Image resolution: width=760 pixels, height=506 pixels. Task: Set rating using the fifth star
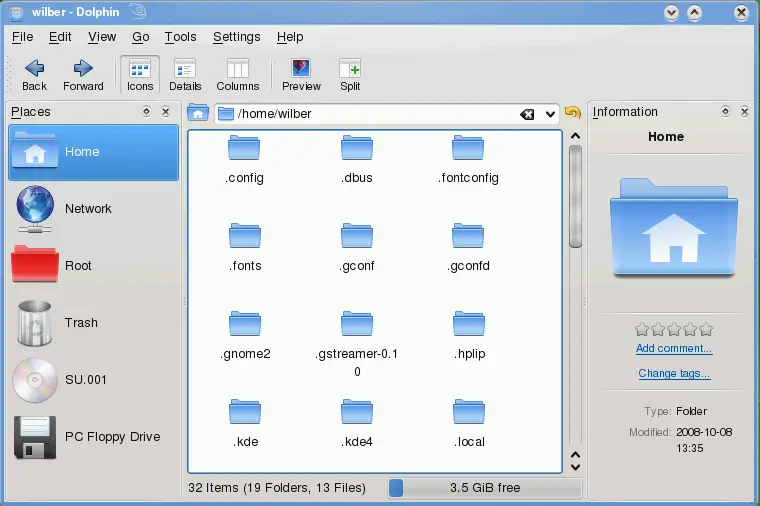706,329
